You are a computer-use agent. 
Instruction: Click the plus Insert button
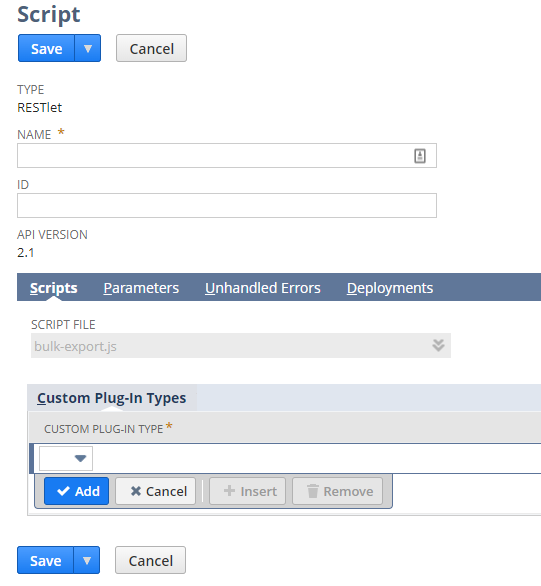pos(247,491)
